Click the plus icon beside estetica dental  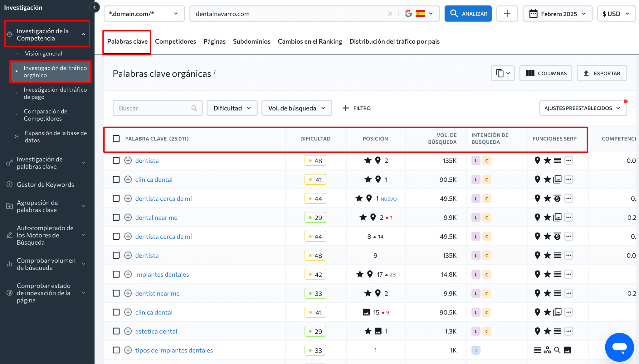pyautogui.click(x=128, y=331)
